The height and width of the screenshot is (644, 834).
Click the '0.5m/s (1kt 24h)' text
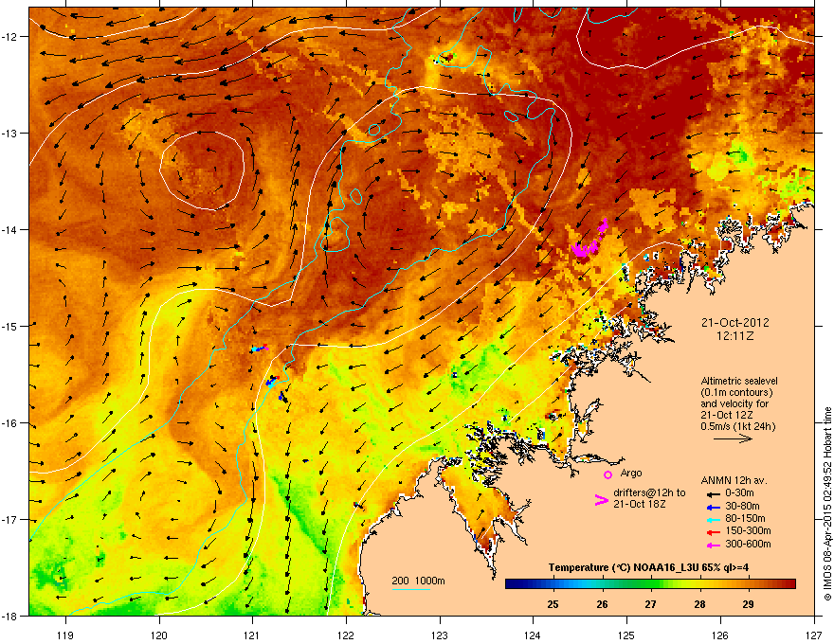(738, 426)
